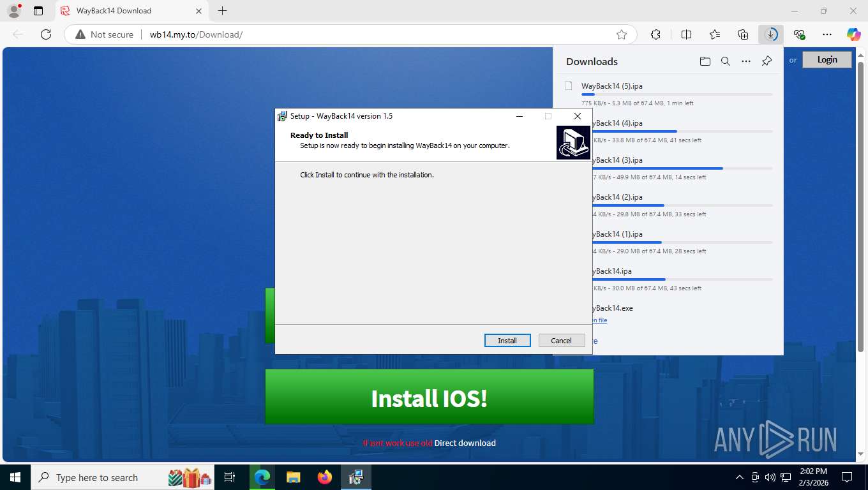This screenshot has width=868, height=490.
Task: Click the Login button on webpage
Action: point(827,59)
